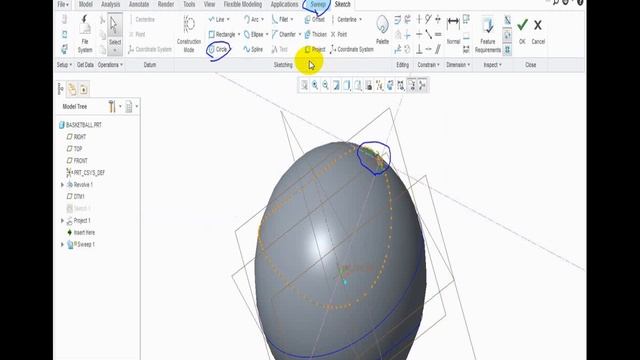This screenshot has width=640, height=360.
Task: Open the Line dropdown arrow
Action: [x=228, y=19]
